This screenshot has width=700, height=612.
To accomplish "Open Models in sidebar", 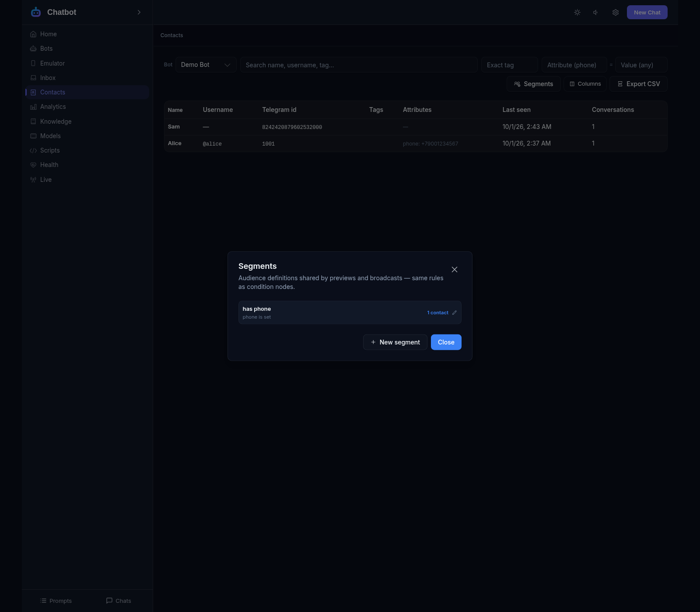I will pos(87,136).
